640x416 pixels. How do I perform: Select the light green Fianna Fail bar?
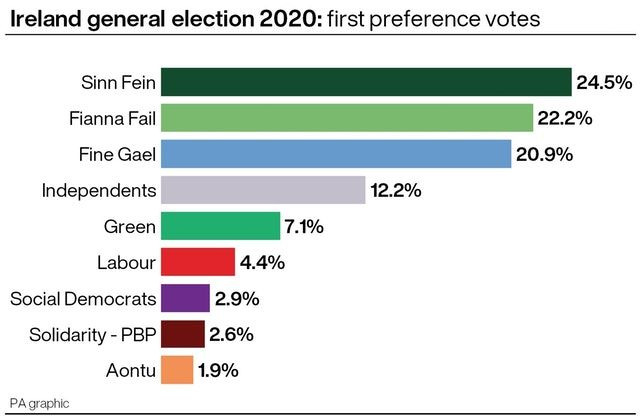[x=347, y=118]
